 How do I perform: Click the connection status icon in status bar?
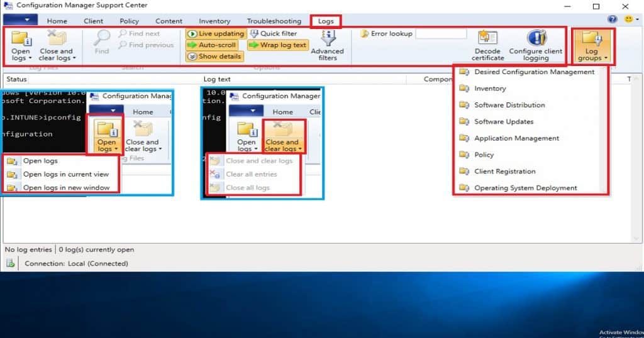tap(10, 263)
